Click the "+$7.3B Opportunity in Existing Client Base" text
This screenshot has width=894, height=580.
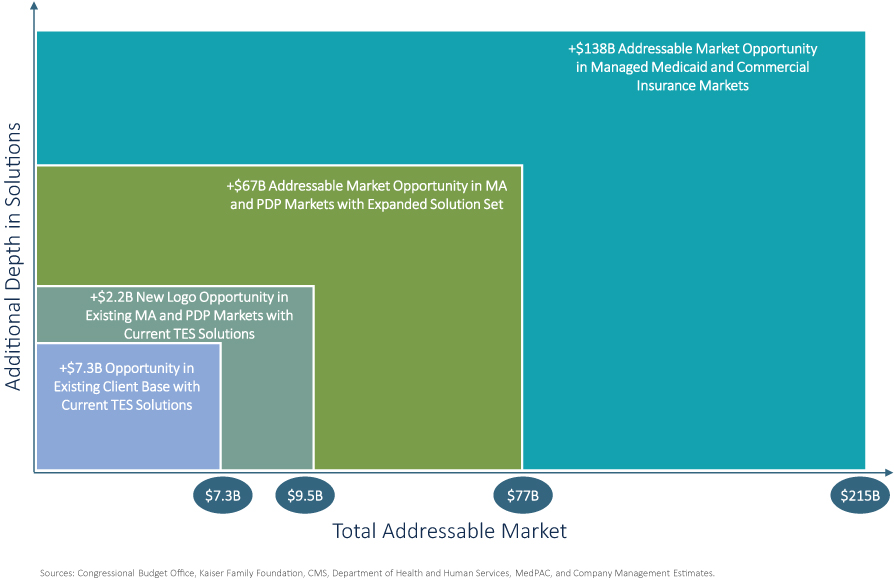pos(128,387)
